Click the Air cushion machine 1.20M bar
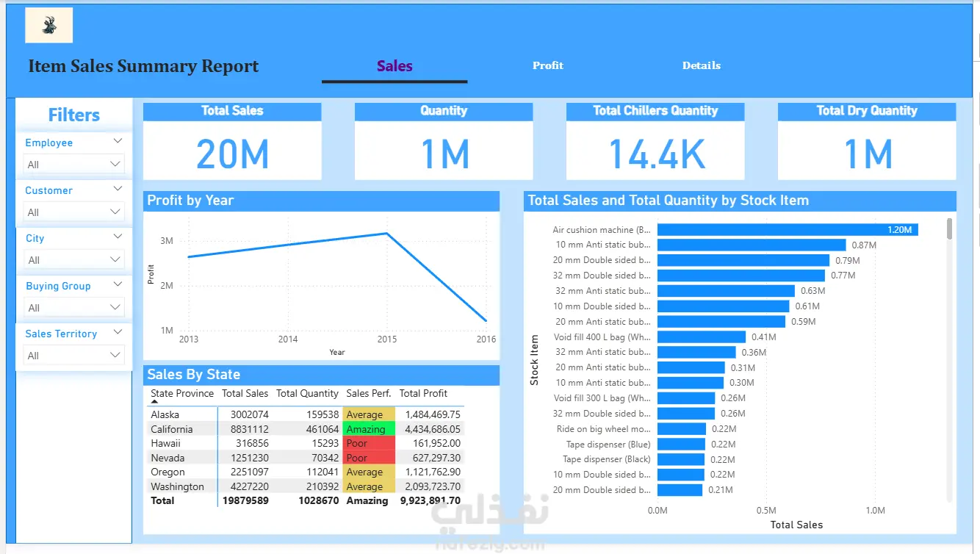The height and width of the screenshot is (554, 980). pyautogui.click(x=788, y=230)
